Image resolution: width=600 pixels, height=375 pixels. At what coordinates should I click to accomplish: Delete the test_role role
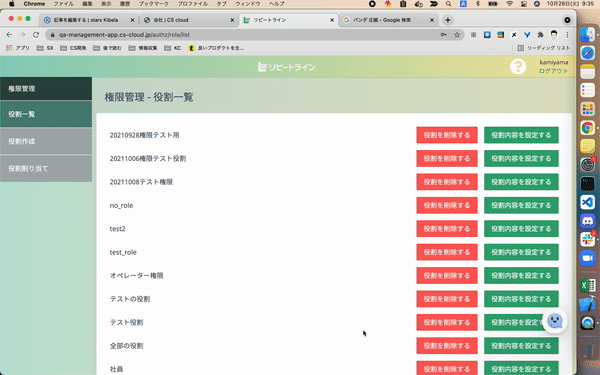(447, 252)
